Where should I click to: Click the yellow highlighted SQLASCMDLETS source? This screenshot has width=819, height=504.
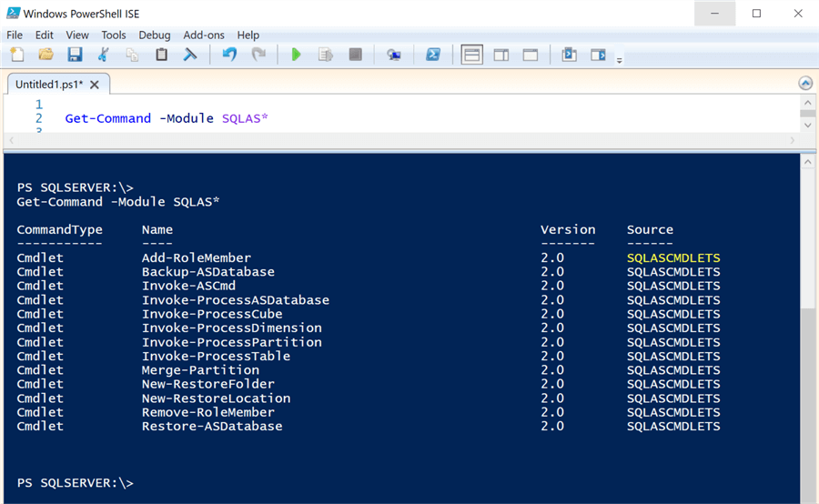point(673,258)
